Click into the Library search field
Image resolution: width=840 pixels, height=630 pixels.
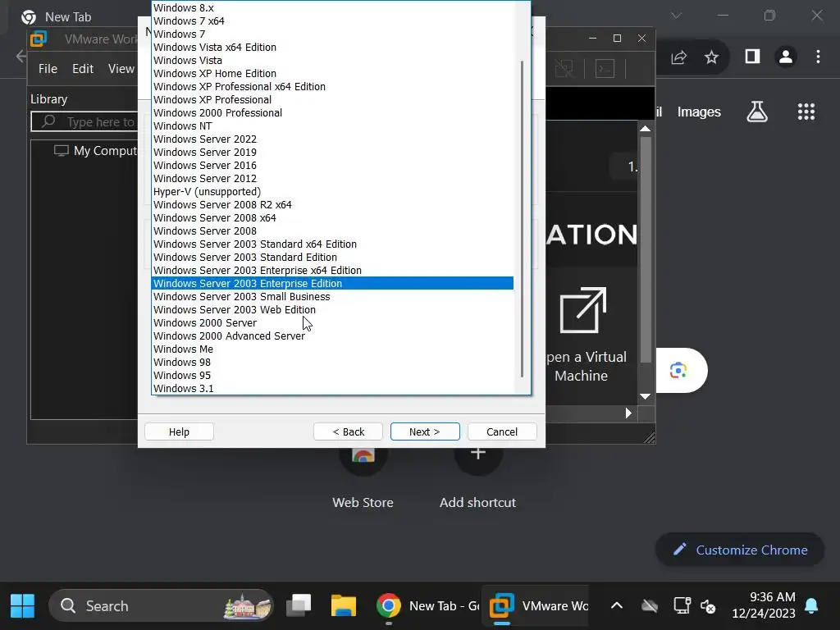pyautogui.click(x=84, y=121)
